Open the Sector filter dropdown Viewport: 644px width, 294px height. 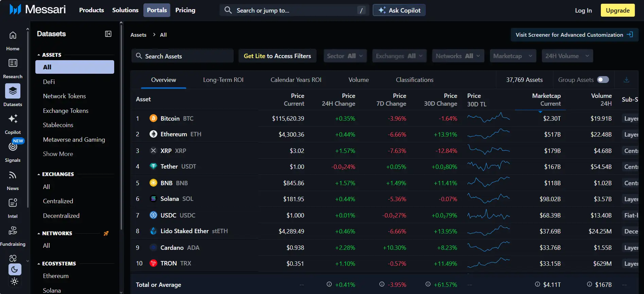(x=345, y=56)
